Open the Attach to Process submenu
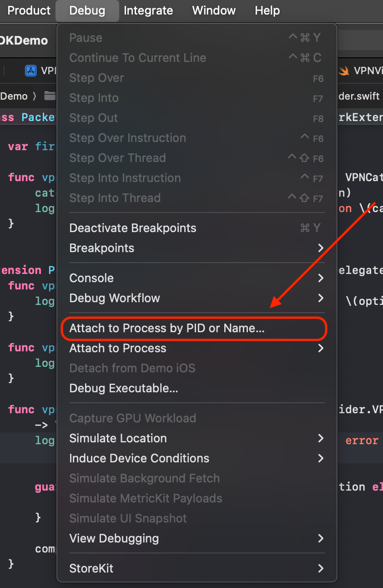Viewport: 383px width, 588px height. (x=197, y=348)
